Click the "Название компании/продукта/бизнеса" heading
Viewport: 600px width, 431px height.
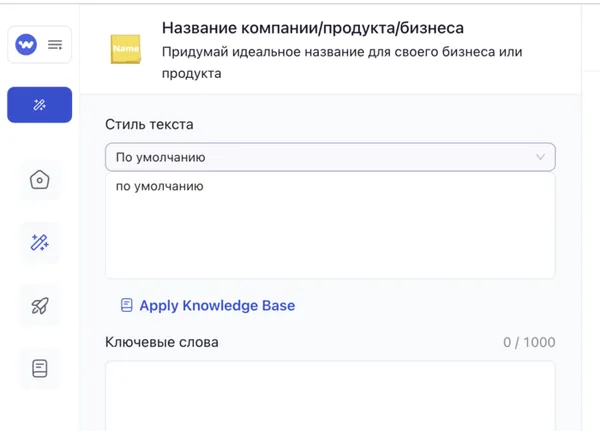point(312,28)
